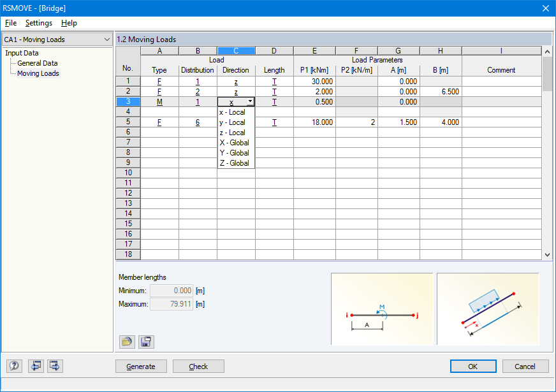The width and height of the screenshot is (556, 392).
Task: Click the save loads diskette icon
Action: click(146, 342)
